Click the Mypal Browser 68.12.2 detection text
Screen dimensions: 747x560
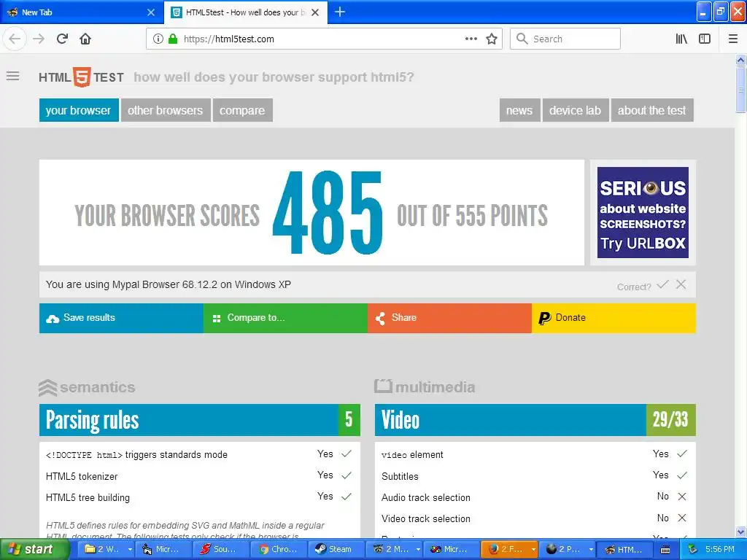pos(169,285)
